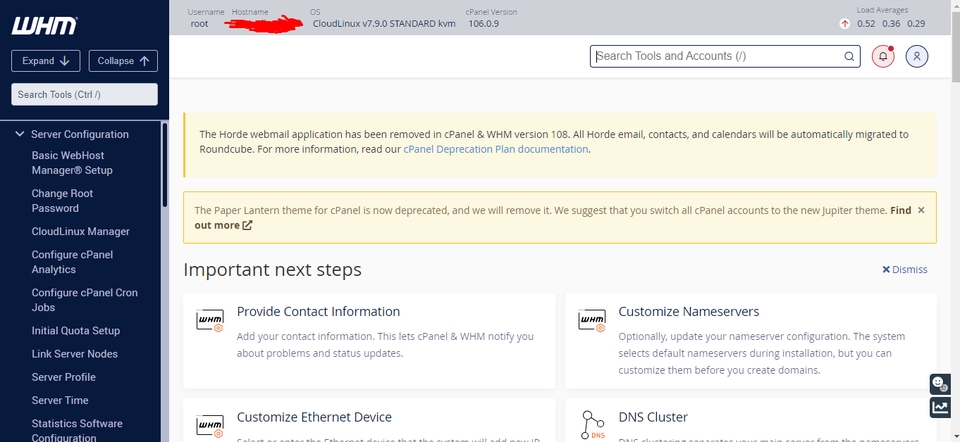
Task: Open the feedback smiley icon
Action: click(x=940, y=384)
